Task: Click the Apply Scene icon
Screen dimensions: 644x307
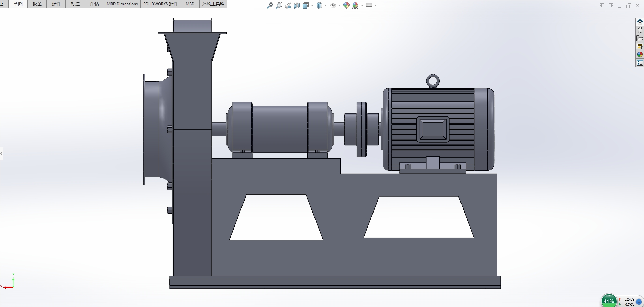Action: point(355,5)
